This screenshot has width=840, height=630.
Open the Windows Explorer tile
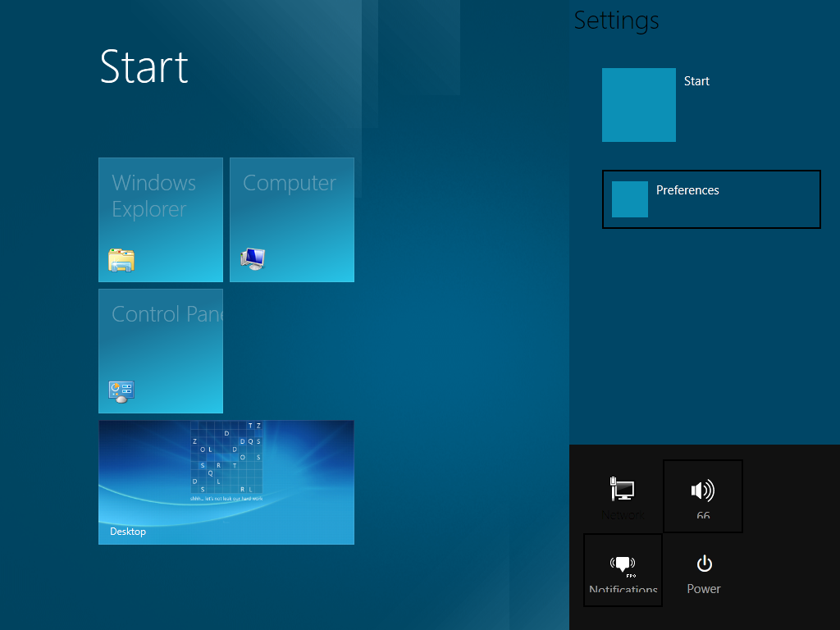(x=161, y=220)
